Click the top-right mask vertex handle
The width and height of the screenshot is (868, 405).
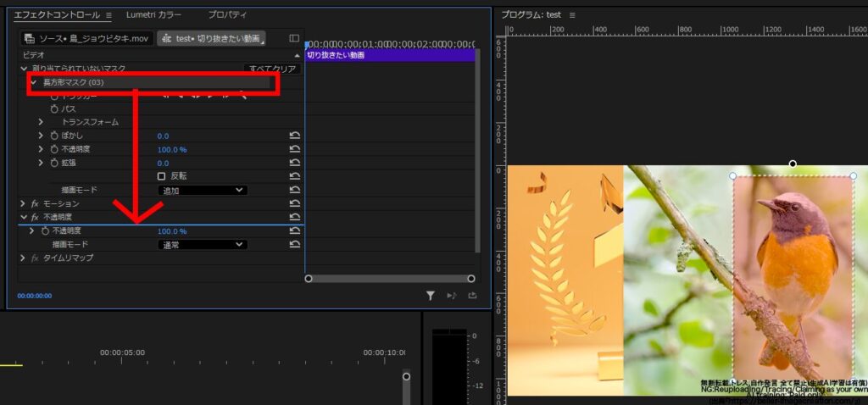853,176
